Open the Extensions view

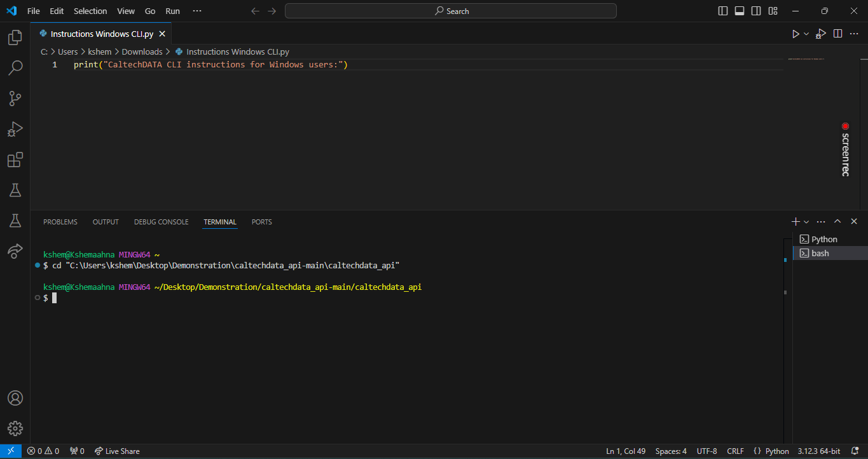[x=15, y=160]
